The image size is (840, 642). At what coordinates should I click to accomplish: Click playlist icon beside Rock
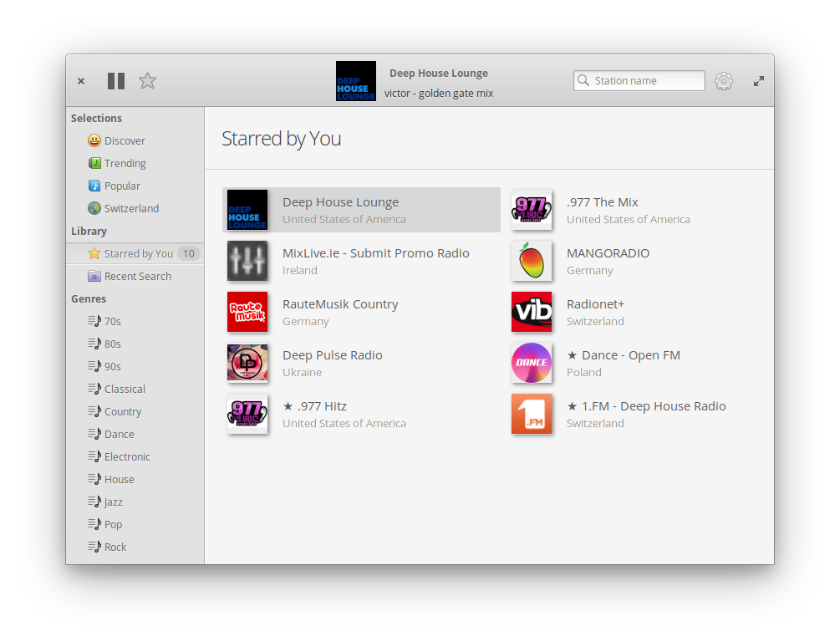point(94,546)
